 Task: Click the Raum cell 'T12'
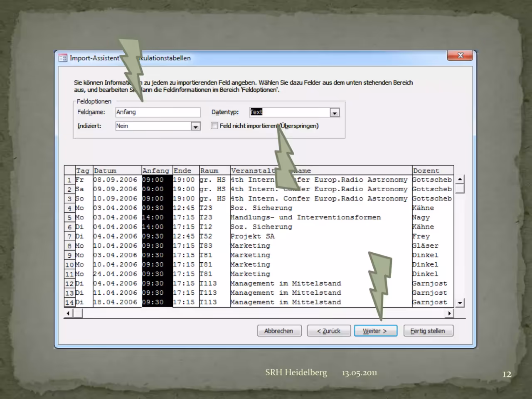pyautogui.click(x=206, y=227)
